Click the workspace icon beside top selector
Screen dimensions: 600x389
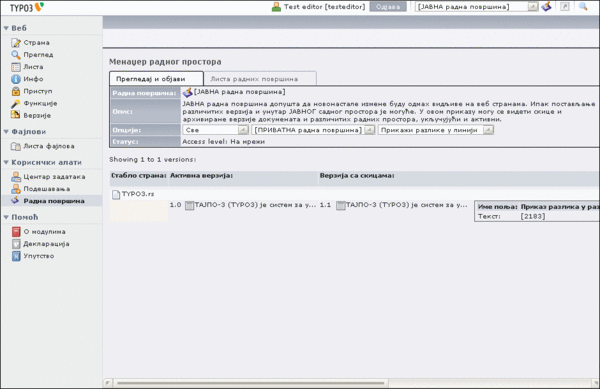pyautogui.click(x=546, y=7)
